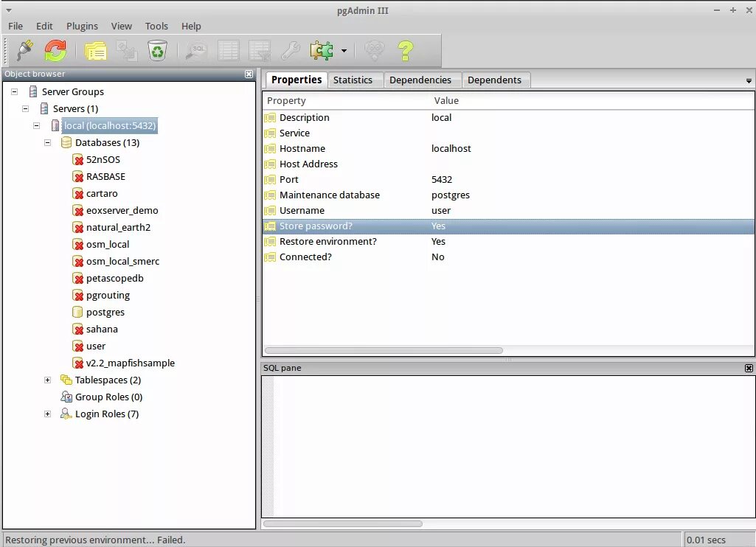Screen dimensions: 756x547
Task: Open the Tools menu
Action: (x=156, y=26)
